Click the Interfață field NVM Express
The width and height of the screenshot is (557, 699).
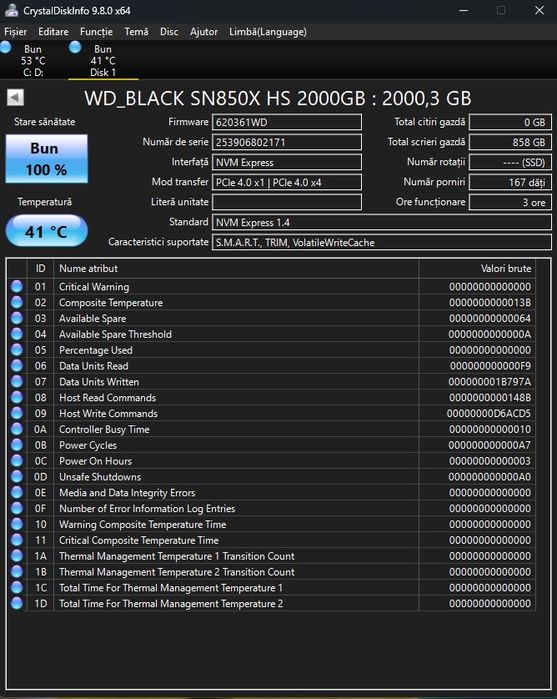pyautogui.click(x=287, y=162)
